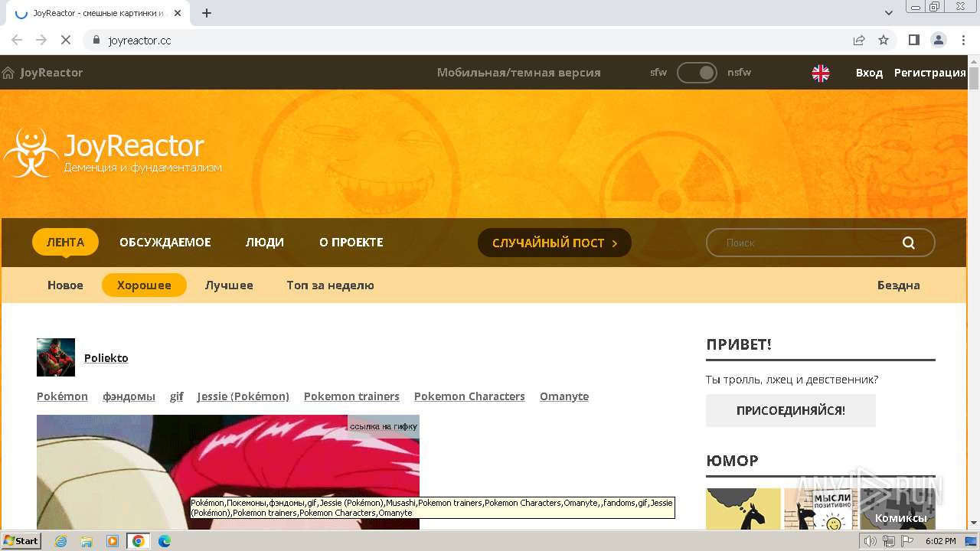Open the Мысли позитивно thumbnail
This screenshot has height=551, width=980.
(x=821, y=509)
